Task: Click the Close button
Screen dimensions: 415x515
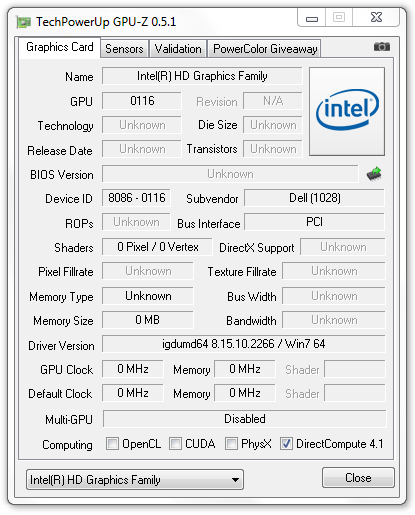Action: [x=358, y=478]
